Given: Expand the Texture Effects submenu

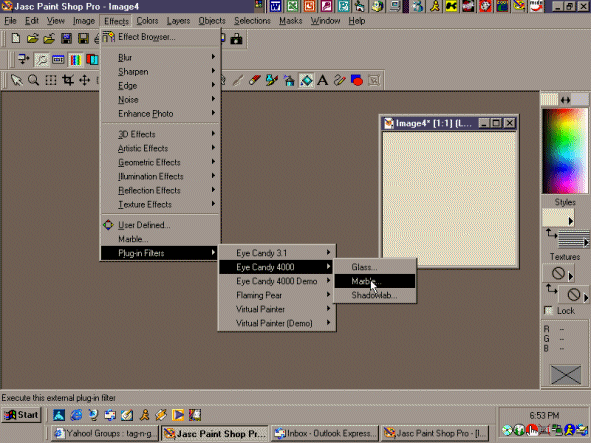Looking at the screenshot, I should [x=161, y=204].
